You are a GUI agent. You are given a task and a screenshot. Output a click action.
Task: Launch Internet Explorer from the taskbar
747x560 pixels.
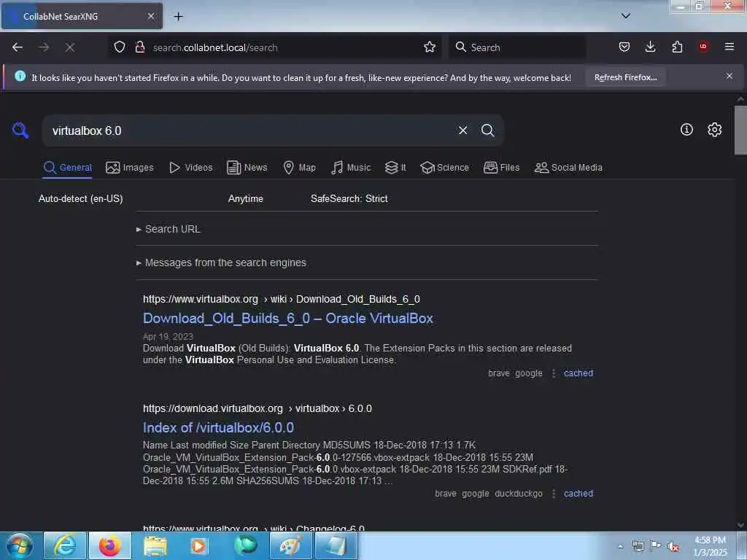pyautogui.click(x=65, y=545)
